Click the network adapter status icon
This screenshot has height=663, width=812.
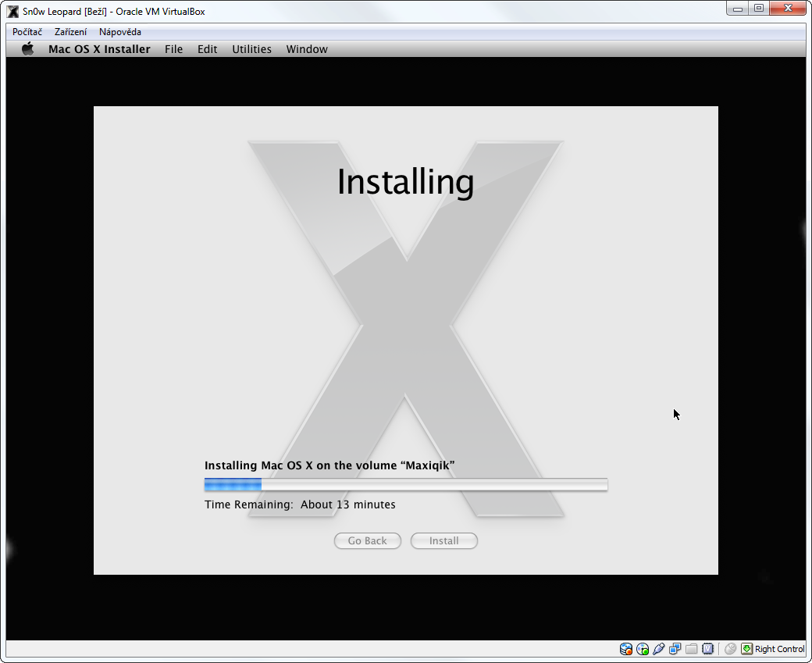pyautogui.click(x=675, y=648)
